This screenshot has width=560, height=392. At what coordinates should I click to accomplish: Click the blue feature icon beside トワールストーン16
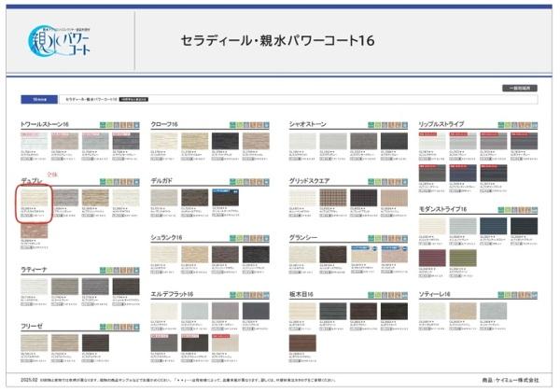click(136, 125)
